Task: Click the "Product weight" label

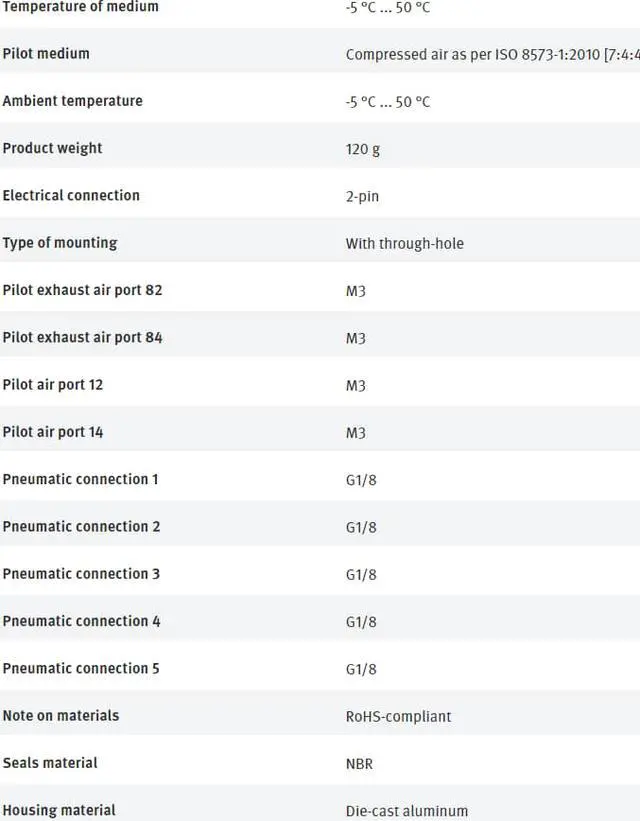Action: click(52, 148)
